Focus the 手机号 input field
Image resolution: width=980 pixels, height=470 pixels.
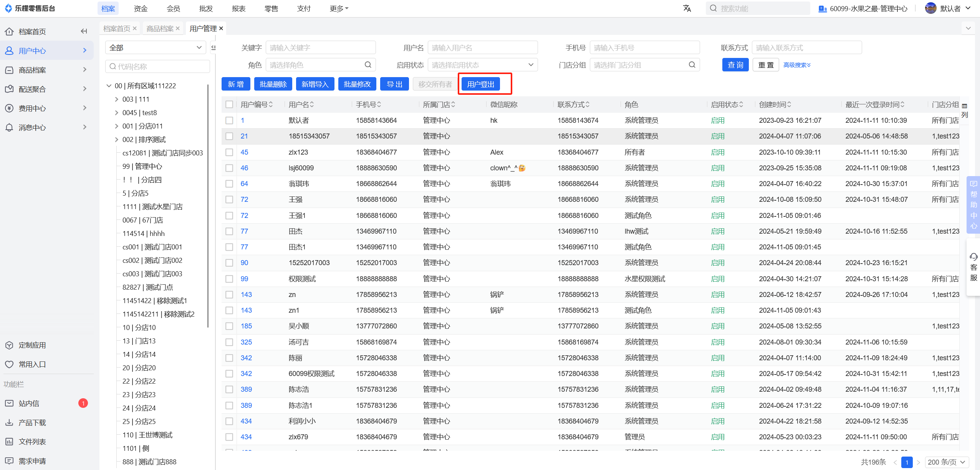pos(645,48)
